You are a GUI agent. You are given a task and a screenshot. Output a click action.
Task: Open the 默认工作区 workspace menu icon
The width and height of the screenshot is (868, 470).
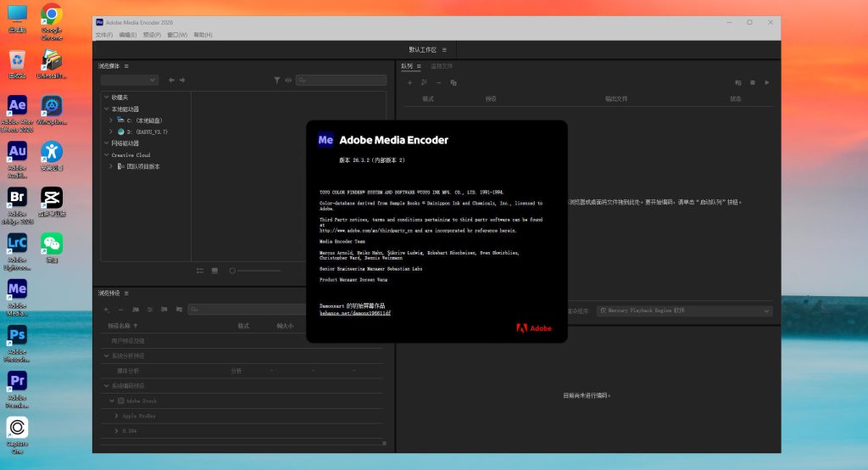444,50
